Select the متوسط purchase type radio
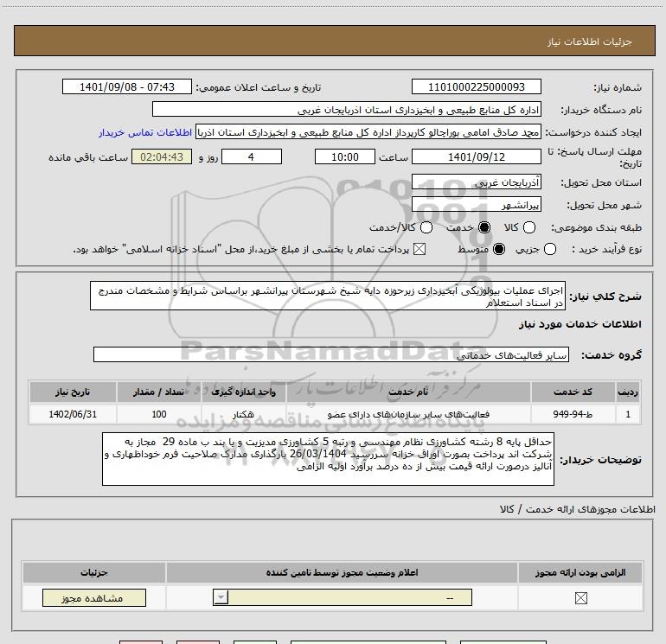The height and width of the screenshot is (644, 666). 499,249
